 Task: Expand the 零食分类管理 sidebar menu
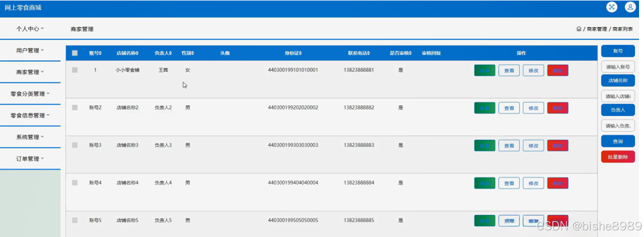click(x=30, y=94)
